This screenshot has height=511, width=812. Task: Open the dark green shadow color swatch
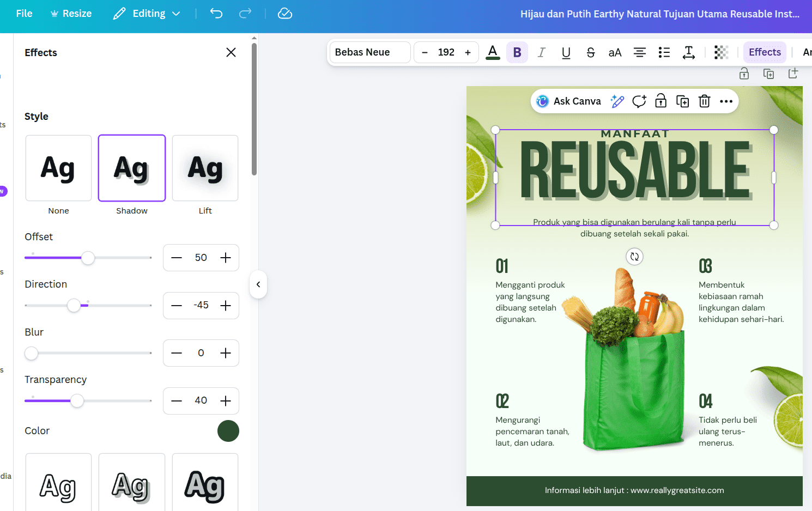click(228, 431)
